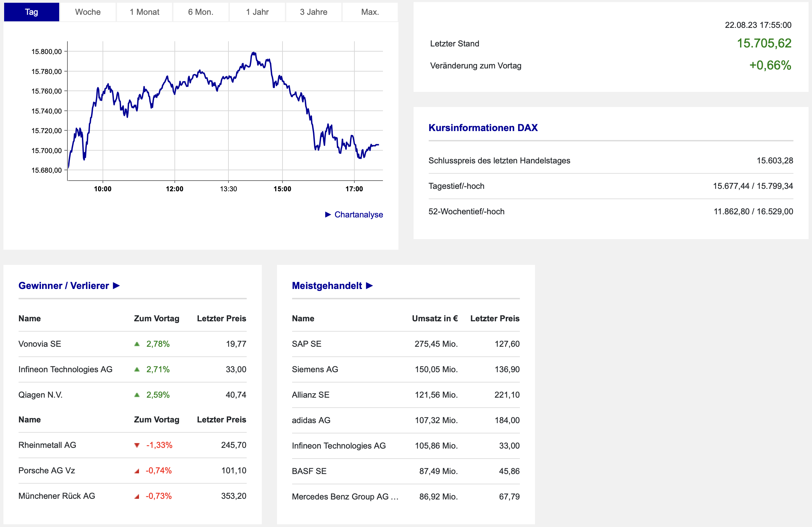The height and width of the screenshot is (527, 812).
Task: Click the DAX chart line near 15:00
Action: coord(282,80)
